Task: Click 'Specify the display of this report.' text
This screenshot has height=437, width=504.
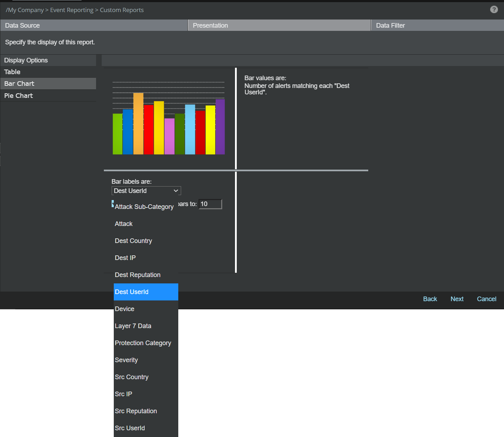Action: pos(50,42)
